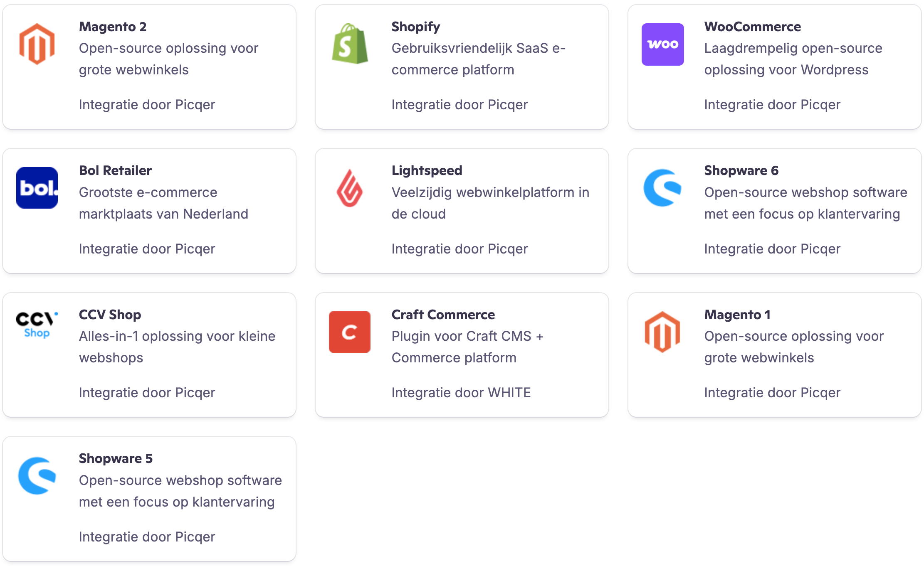Click the Shopware 5 card description text
Image resolution: width=924 pixels, height=566 pixels.
click(x=180, y=491)
